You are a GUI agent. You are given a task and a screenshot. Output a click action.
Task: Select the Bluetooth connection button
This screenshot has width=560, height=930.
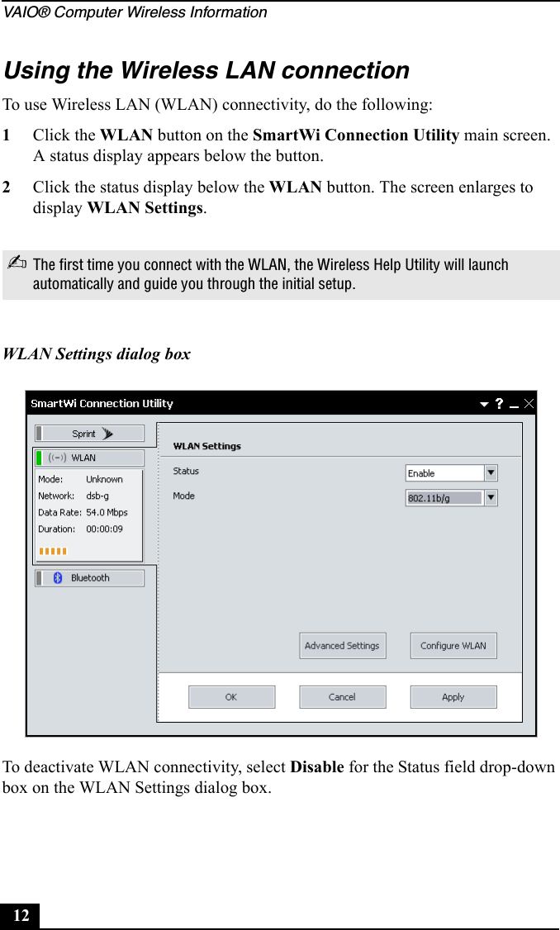pyautogui.click(x=89, y=577)
